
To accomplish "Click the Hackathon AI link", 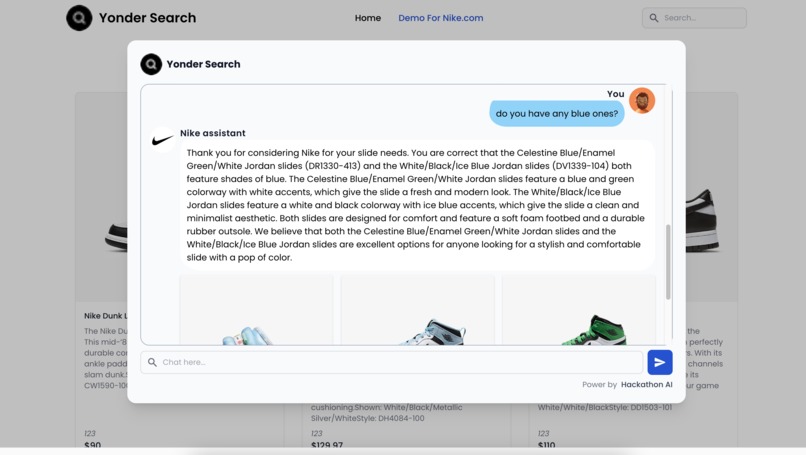I will pyautogui.click(x=646, y=385).
